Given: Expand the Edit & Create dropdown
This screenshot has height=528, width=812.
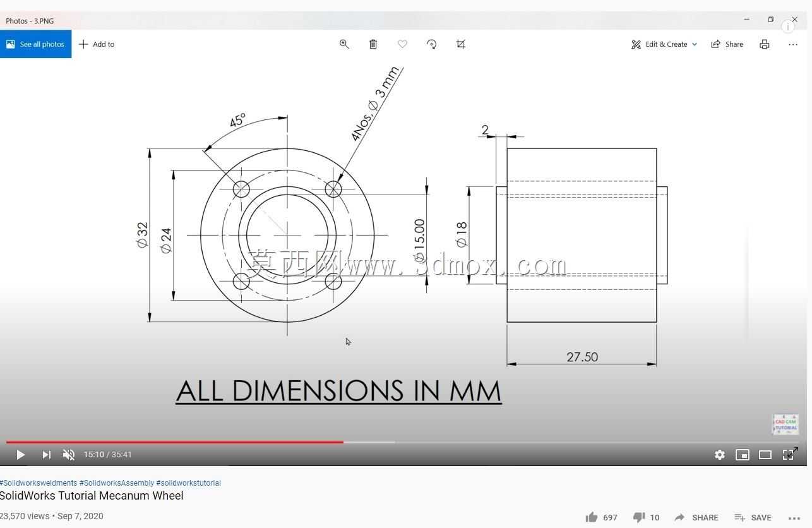Looking at the screenshot, I should (664, 44).
